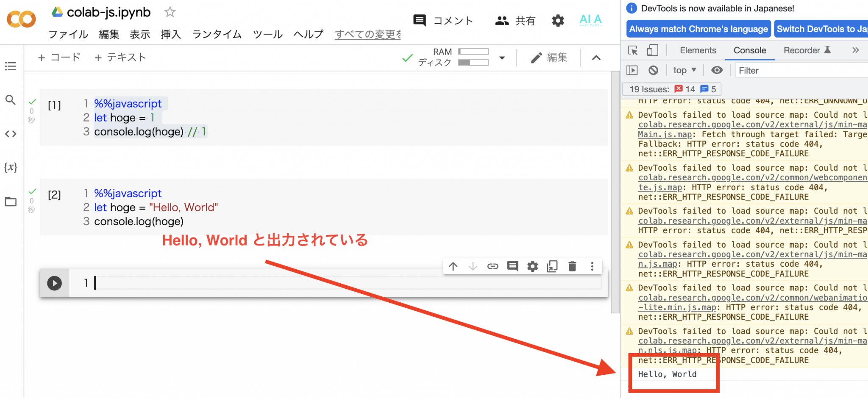Create a live expression with the eye icon
This screenshot has width=868, height=398.
click(717, 70)
